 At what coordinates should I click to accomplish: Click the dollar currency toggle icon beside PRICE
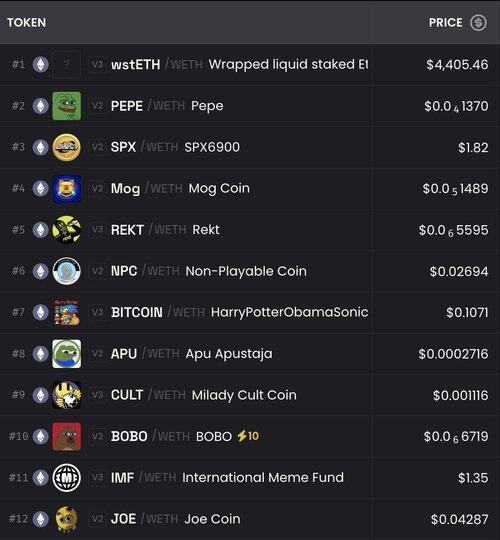click(478, 23)
